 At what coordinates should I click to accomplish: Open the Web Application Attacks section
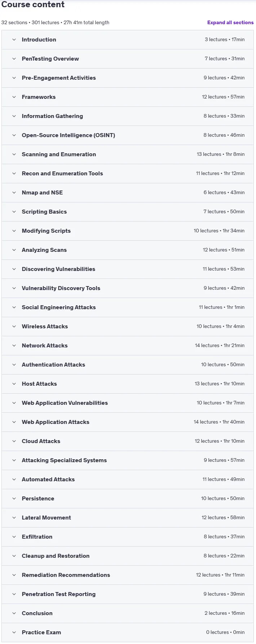point(128,422)
